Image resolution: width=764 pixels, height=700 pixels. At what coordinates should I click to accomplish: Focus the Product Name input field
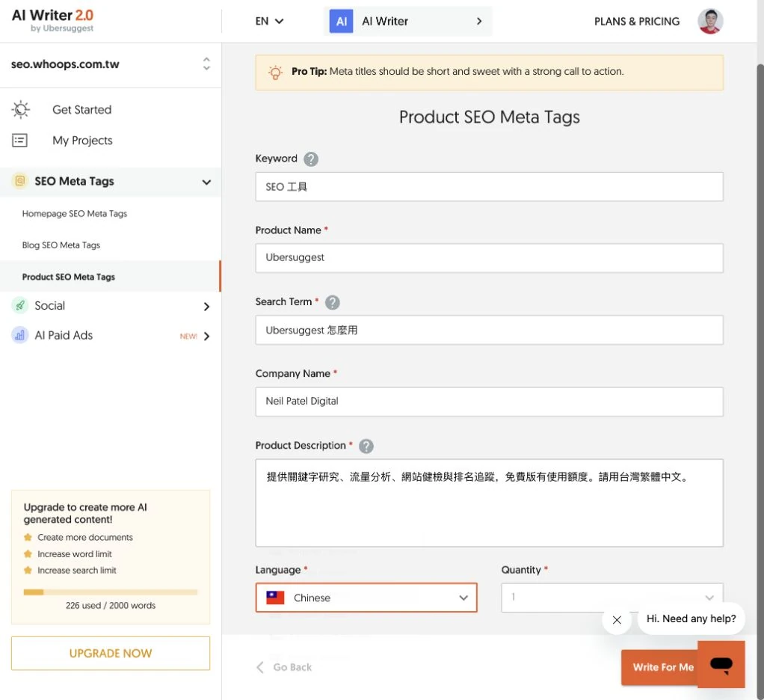489,258
